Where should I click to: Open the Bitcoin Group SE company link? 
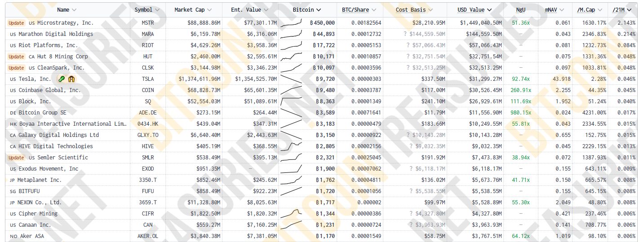tap(42, 113)
